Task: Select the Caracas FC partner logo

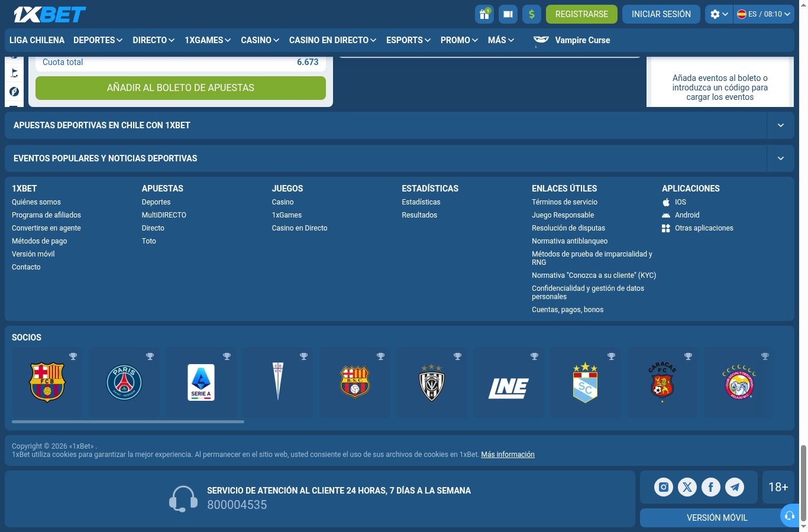Action: tap(662, 382)
